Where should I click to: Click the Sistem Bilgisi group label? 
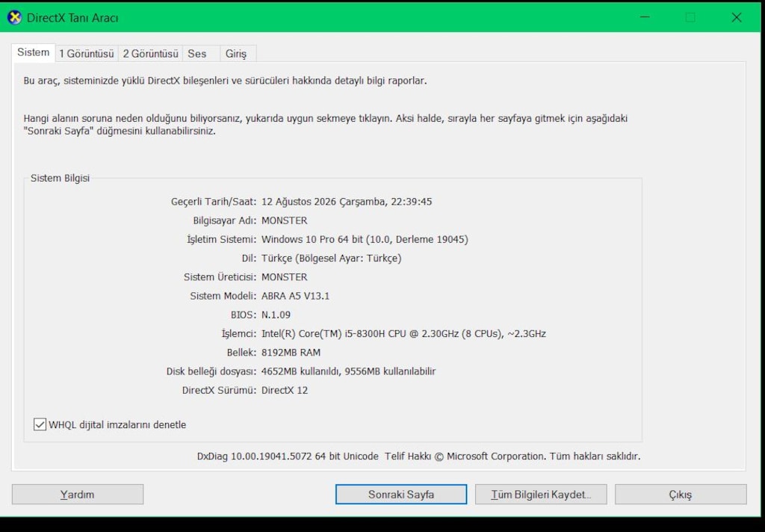pos(60,178)
